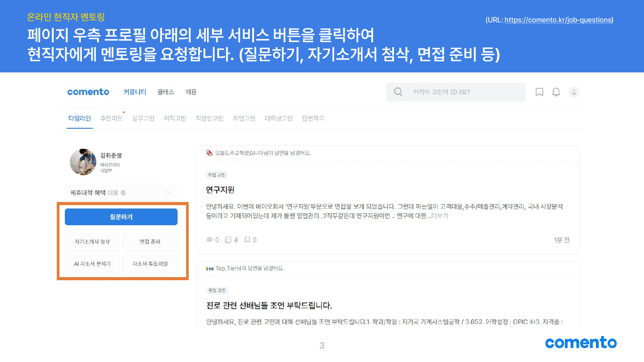
Task: Click the comento logo in the header
Action: click(x=88, y=92)
